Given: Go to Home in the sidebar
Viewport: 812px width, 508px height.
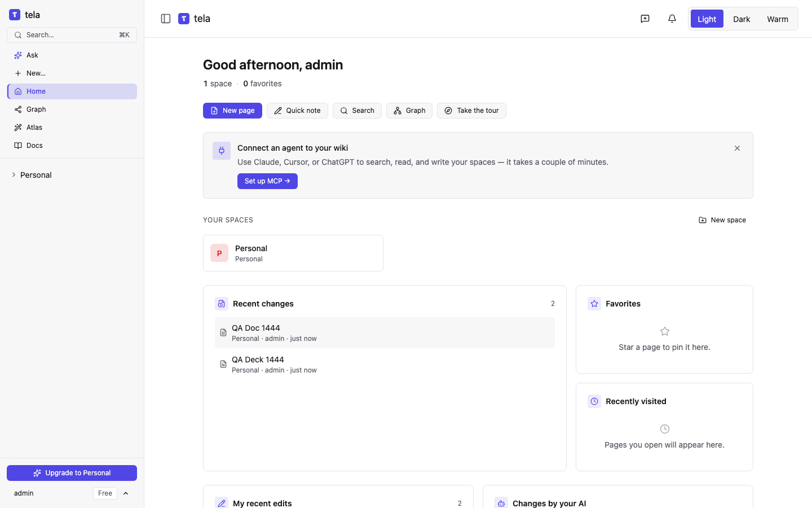Looking at the screenshot, I should click(72, 91).
